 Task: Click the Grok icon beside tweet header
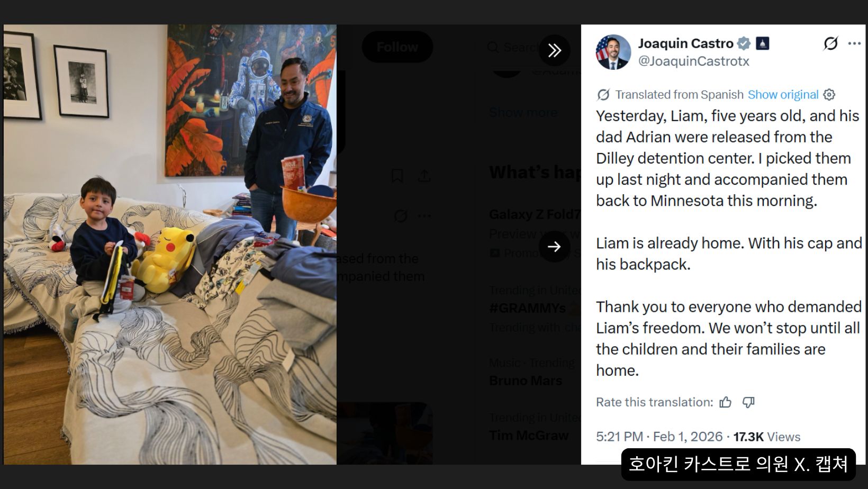pos(830,43)
